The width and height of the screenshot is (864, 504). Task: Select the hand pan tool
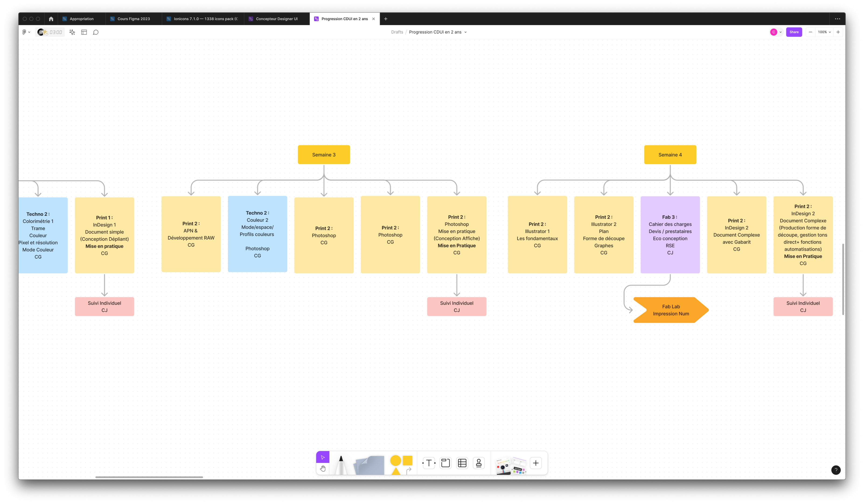[323, 468]
